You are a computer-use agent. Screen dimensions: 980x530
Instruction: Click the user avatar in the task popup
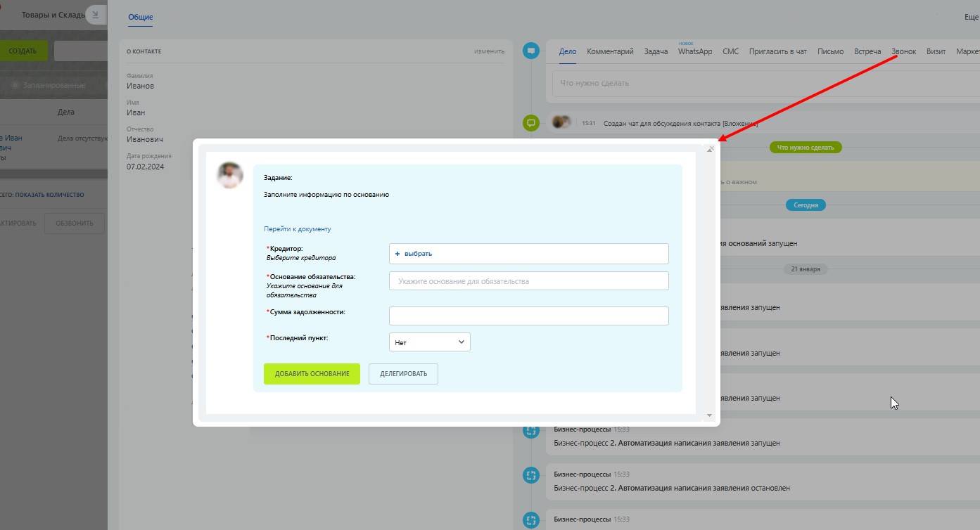point(230,175)
